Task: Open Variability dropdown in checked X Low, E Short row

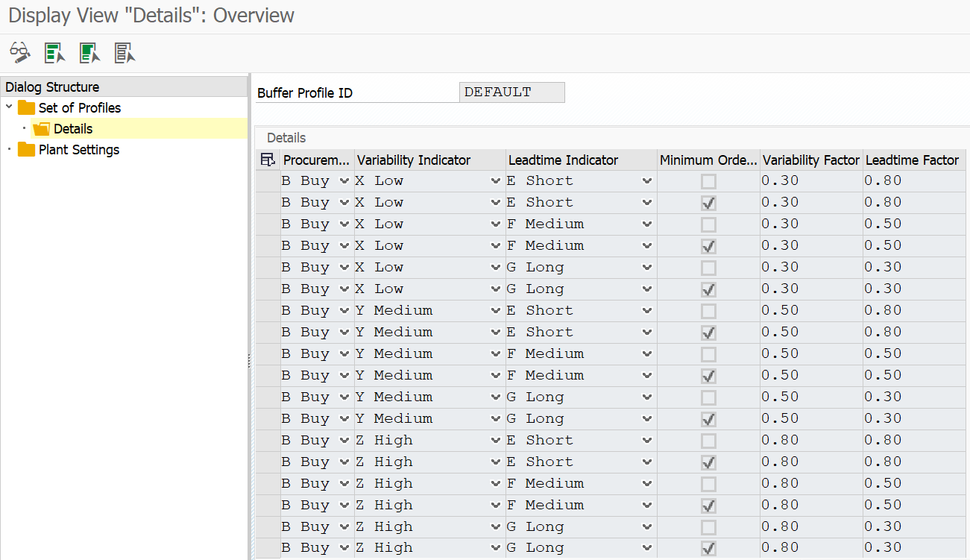Action: point(496,203)
